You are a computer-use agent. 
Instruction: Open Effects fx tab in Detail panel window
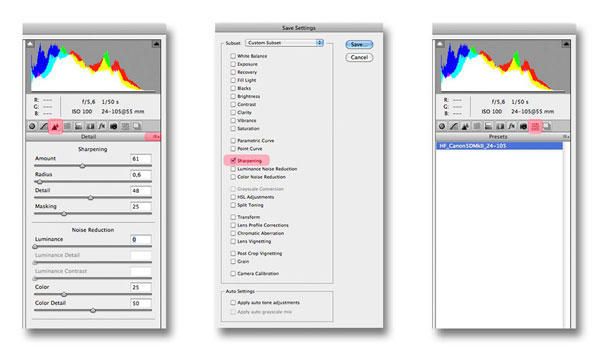[x=102, y=126]
